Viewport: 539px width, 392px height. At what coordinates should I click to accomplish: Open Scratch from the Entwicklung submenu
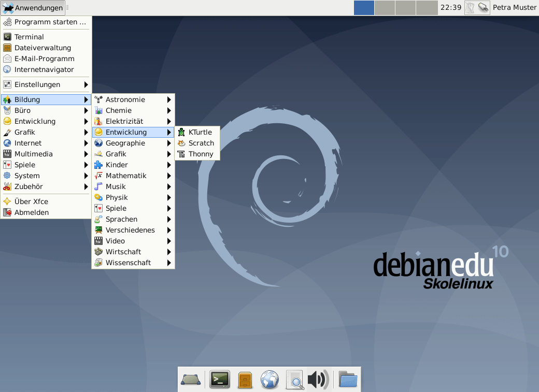[x=197, y=143]
